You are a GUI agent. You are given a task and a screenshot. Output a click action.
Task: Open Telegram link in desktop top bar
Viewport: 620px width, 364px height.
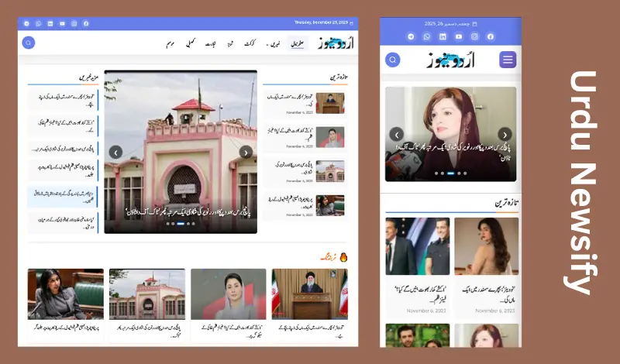tap(26, 24)
